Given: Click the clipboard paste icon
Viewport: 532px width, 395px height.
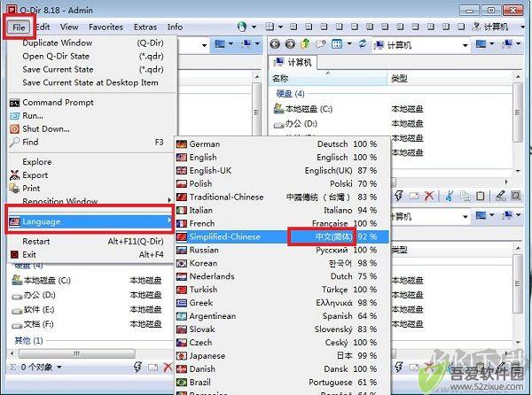Looking at the screenshot, I should [480, 196].
